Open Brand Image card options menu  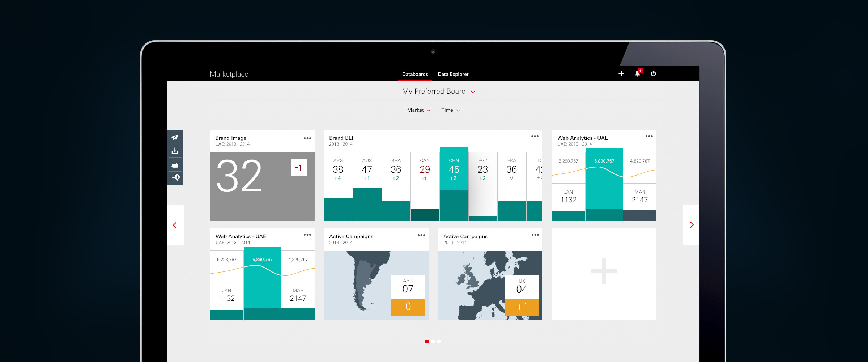[x=307, y=138]
